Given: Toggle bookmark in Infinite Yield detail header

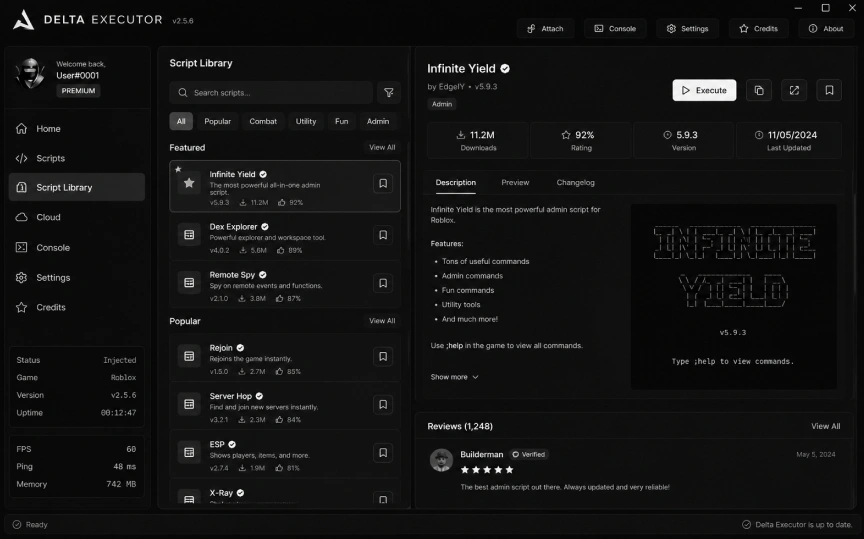Looking at the screenshot, I should (829, 90).
